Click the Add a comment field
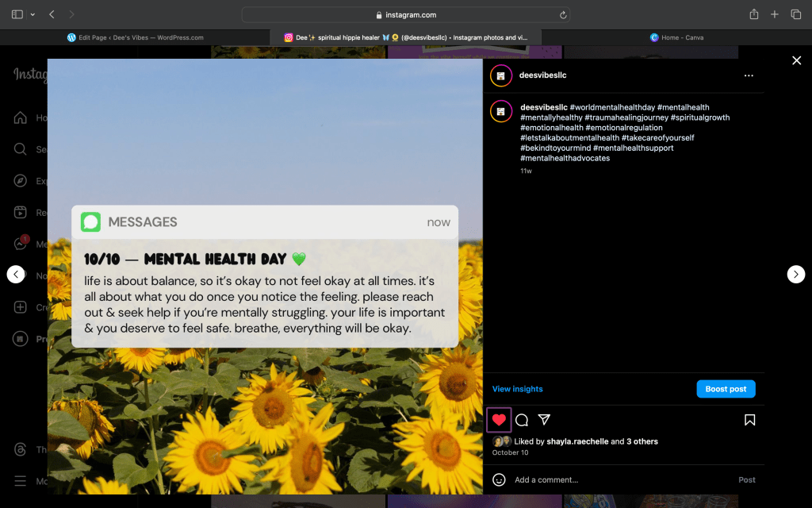Viewport: 812px width, 508px height. 603,479
